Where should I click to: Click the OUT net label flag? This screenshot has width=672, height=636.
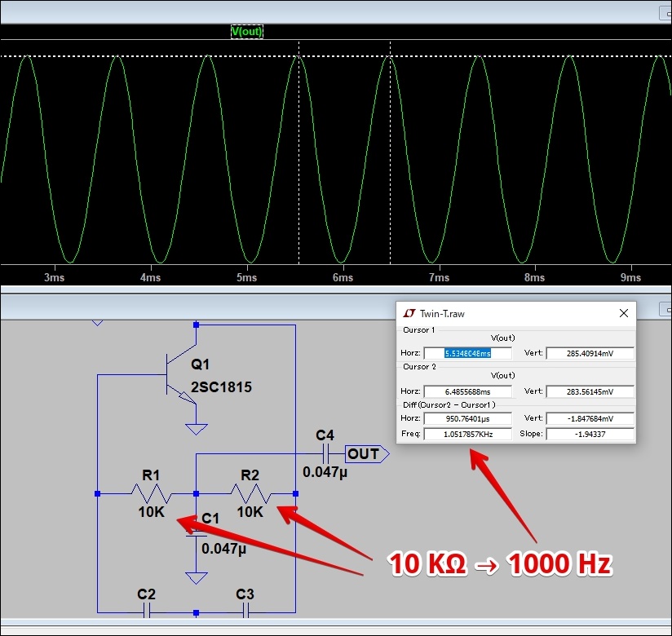pos(367,454)
